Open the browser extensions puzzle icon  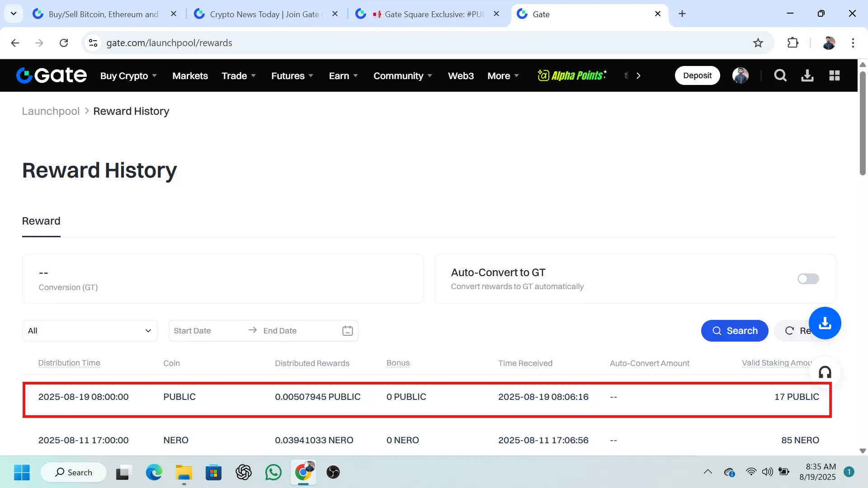pyautogui.click(x=793, y=43)
